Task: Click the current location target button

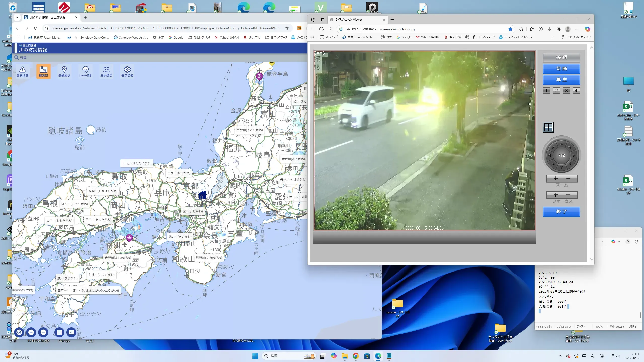Action: pyautogui.click(x=19, y=332)
